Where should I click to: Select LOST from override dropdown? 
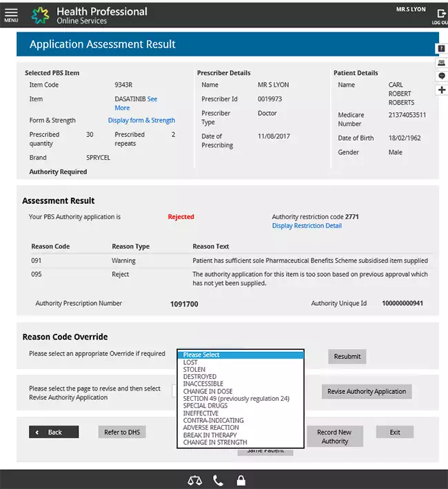click(190, 362)
